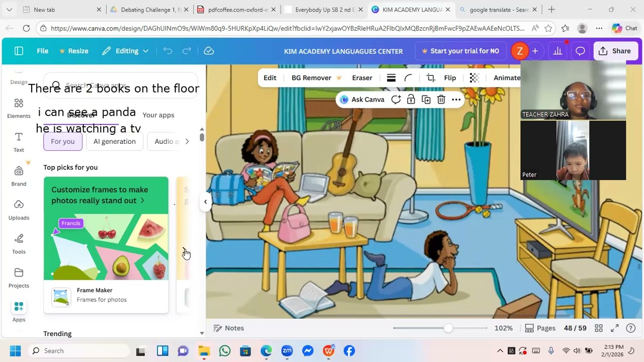Open the File menu
This screenshot has width=644, height=362.
pos(42,51)
